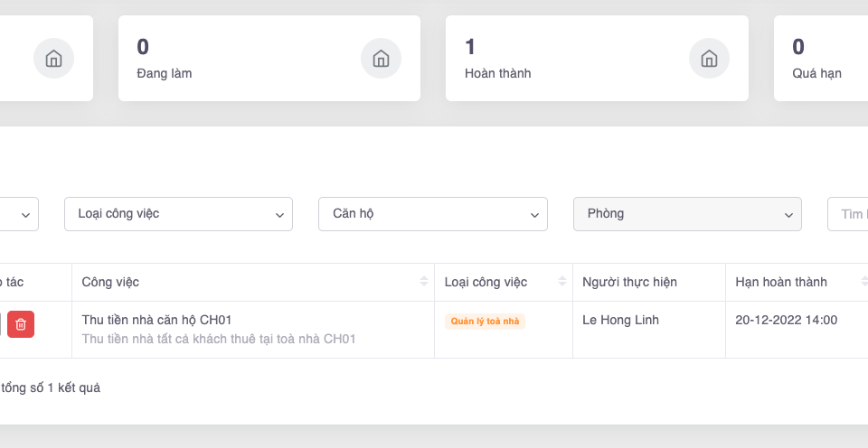Expand the Căn hộ dropdown
868x448 pixels.
pyautogui.click(x=432, y=214)
